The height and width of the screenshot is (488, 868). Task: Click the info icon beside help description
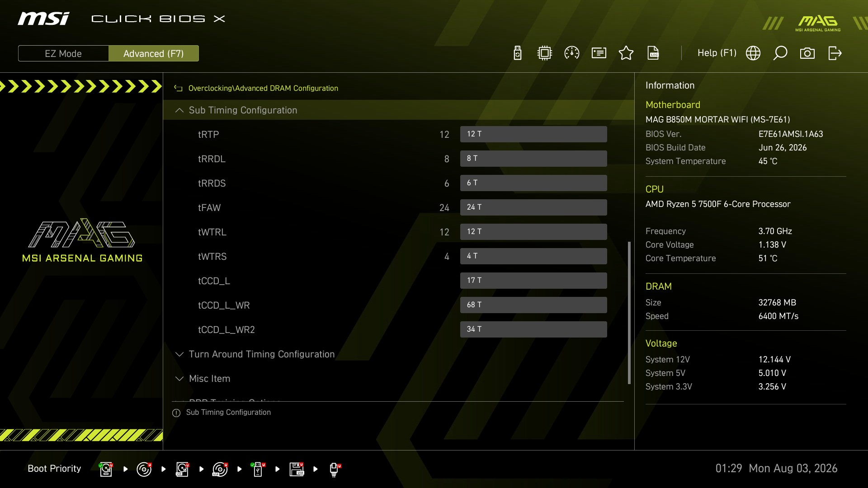tap(176, 413)
